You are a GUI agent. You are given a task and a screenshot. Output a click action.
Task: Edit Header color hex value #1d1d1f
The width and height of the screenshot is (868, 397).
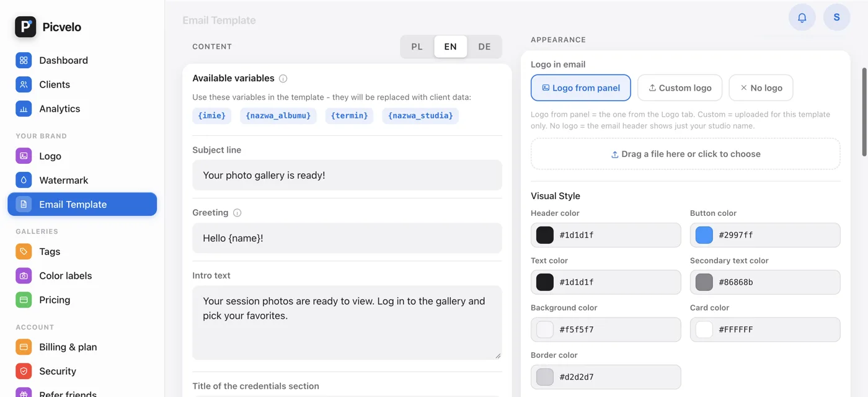[x=577, y=235]
